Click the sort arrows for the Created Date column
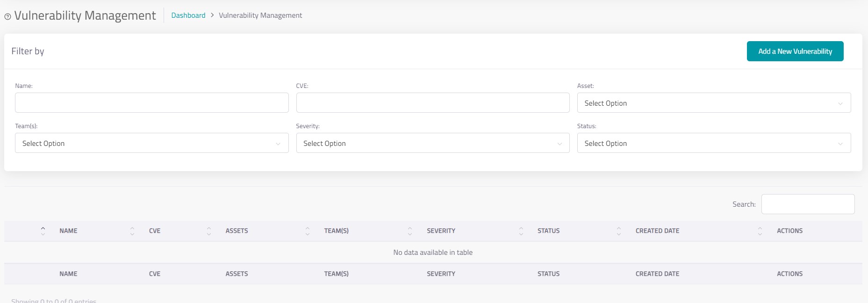This screenshot has height=303, width=868. (760, 231)
